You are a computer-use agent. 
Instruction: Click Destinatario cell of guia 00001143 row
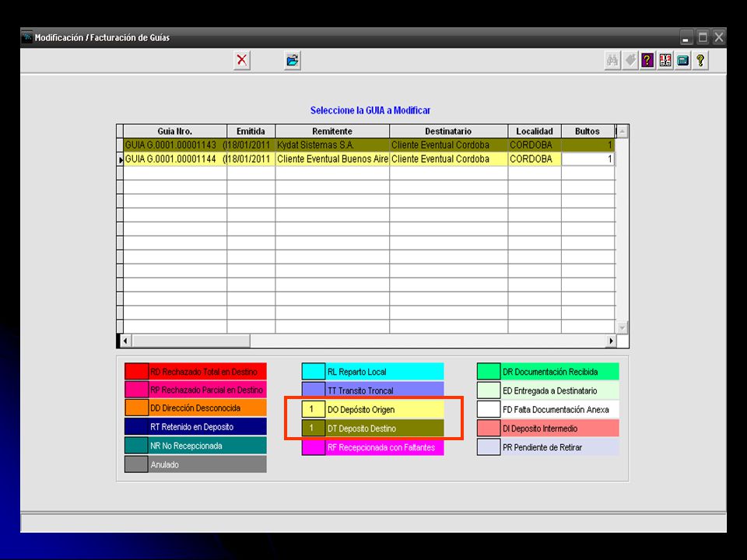pos(448,145)
